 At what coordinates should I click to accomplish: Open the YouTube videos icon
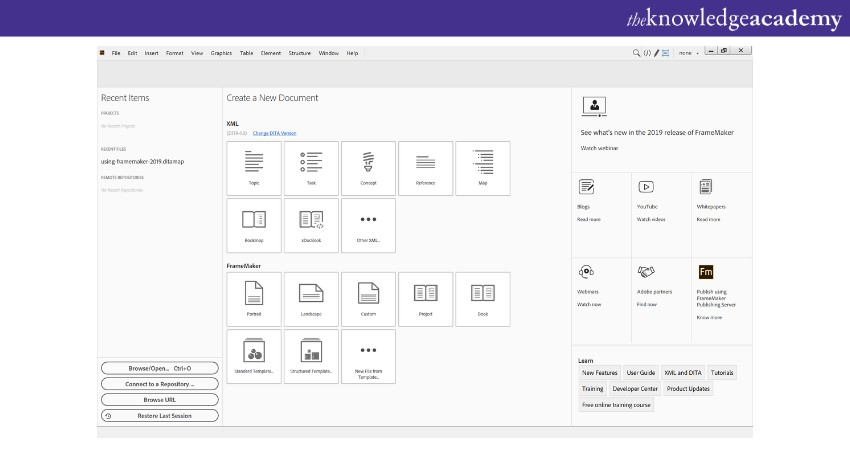646,187
